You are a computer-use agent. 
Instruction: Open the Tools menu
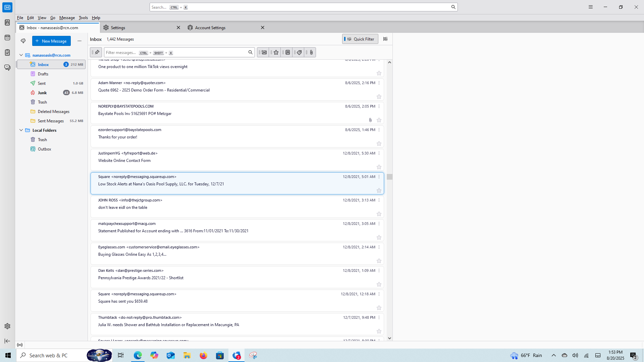click(83, 18)
